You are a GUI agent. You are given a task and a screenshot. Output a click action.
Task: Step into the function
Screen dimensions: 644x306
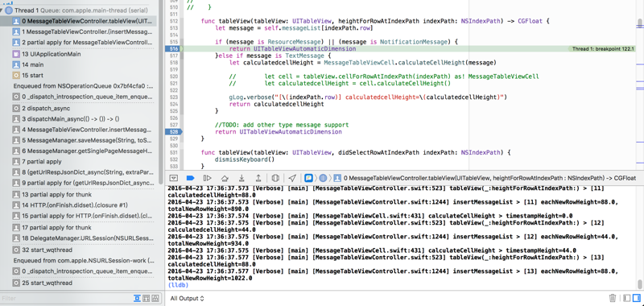[x=242, y=178]
